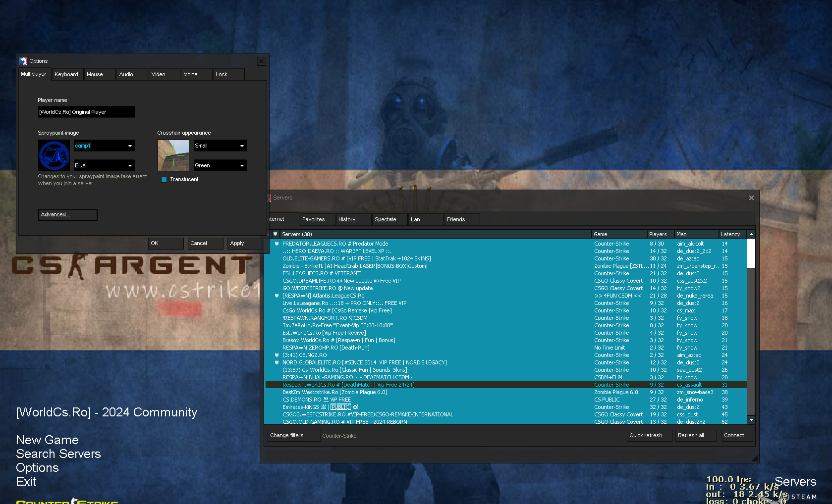Open Advanced multiplayer options
The image size is (832, 504).
[x=67, y=214]
